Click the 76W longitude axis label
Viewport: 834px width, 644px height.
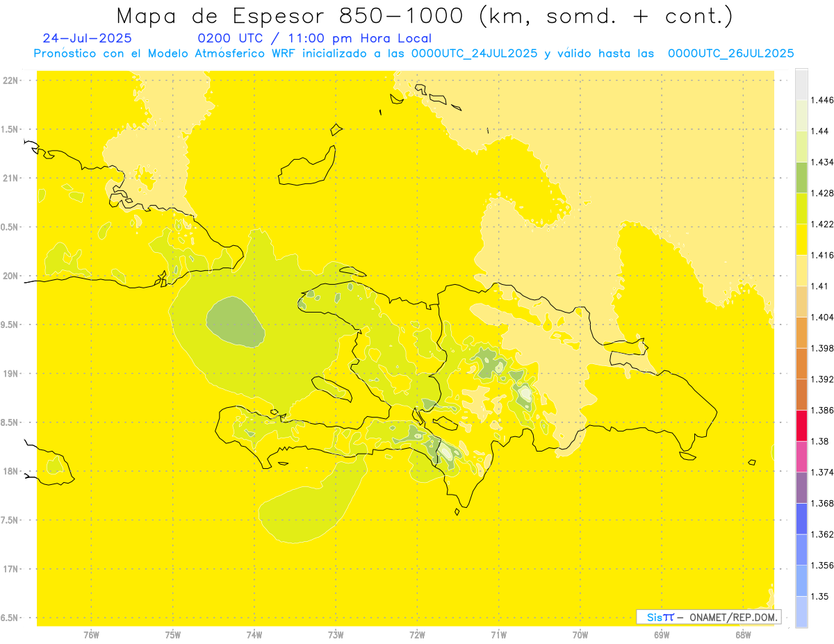tap(92, 635)
